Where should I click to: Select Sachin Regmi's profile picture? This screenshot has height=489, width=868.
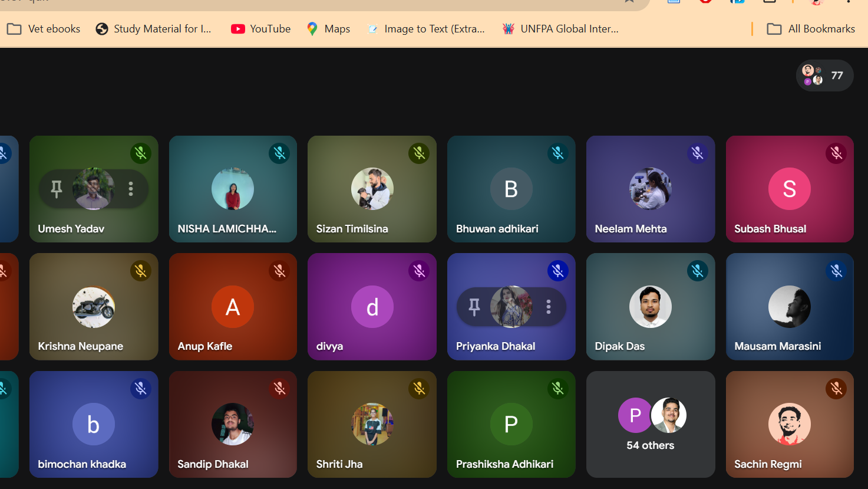pos(790,424)
